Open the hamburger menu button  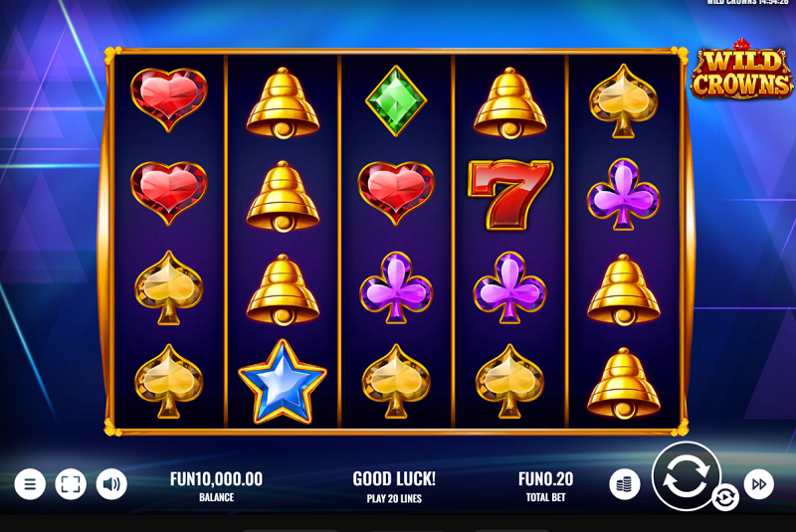30,484
